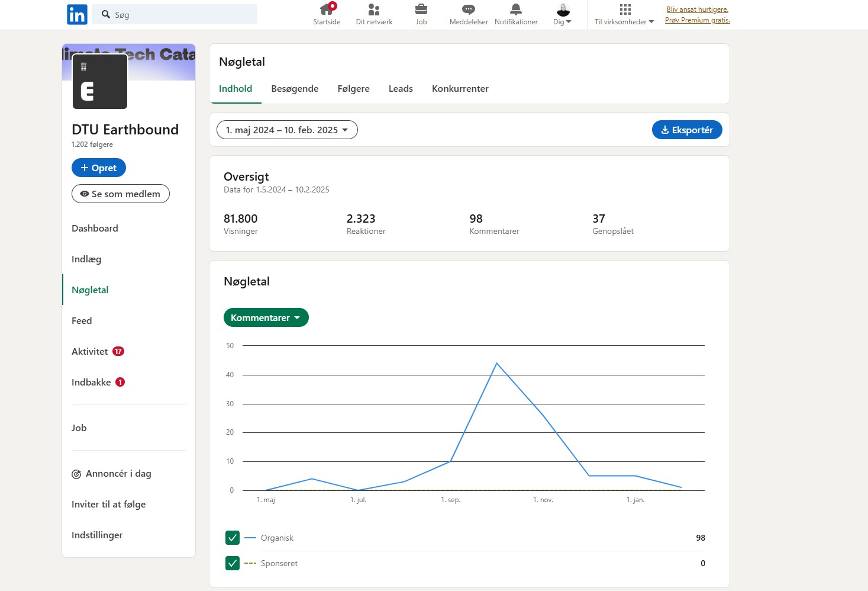This screenshot has height=591, width=868.
Task: Switch to the Besøgende tab
Action: click(x=295, y=89)
